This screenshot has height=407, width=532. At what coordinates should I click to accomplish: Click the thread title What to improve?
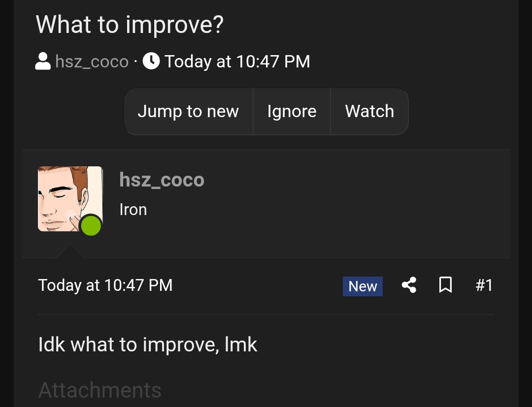tap(130, 24)
